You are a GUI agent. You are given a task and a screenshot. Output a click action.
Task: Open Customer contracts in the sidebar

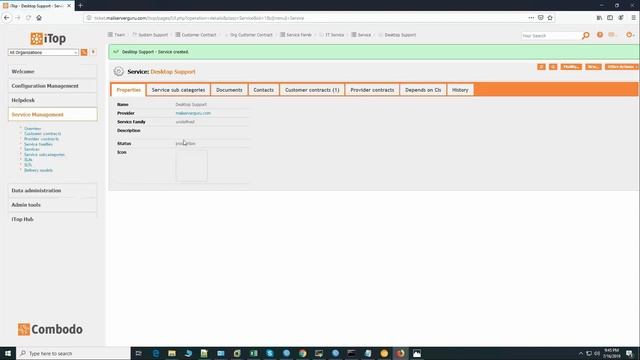pyautogui.click(x=42, y=133)
